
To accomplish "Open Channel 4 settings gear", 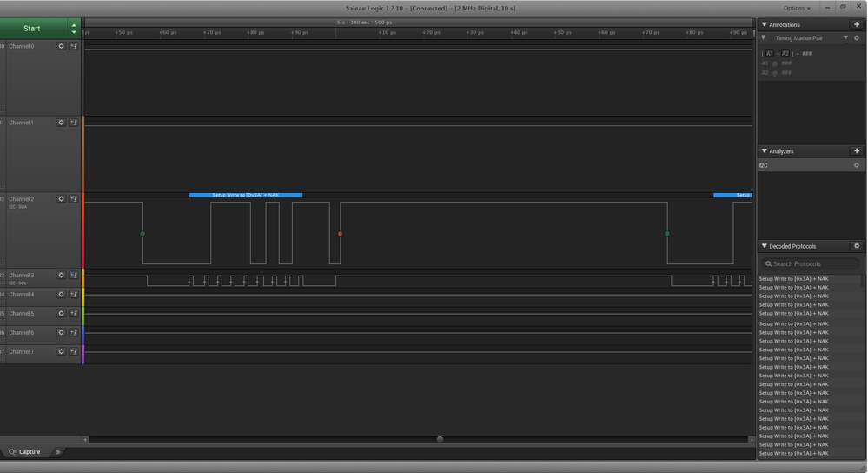I will pyautogui.click(x=61, y=295).
